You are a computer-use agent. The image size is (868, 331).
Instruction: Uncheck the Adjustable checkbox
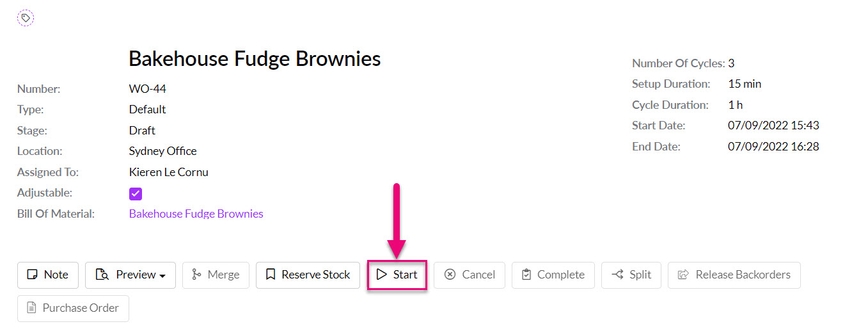(136, 193)
